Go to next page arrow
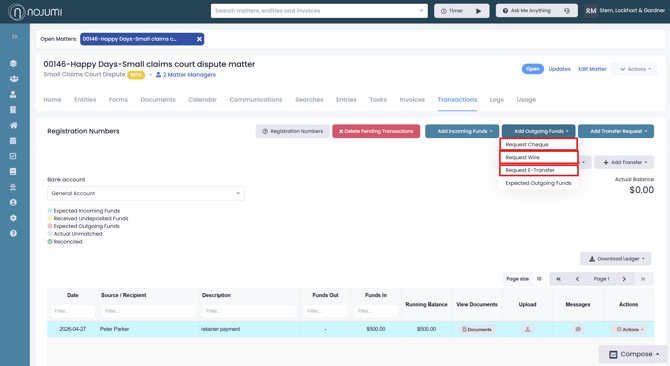The width and height of the screenshot is (670, 366). pyautogui.click(x=624, y=279)
